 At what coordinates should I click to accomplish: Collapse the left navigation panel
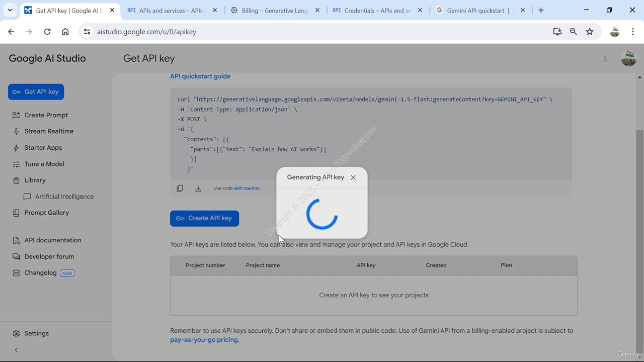16,350
